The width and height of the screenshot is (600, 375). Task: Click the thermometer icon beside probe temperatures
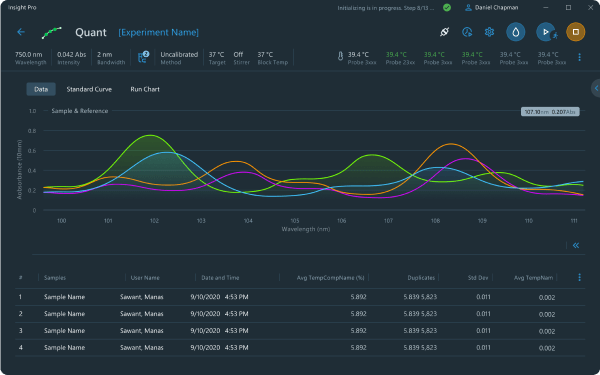[x=340, y=57]
